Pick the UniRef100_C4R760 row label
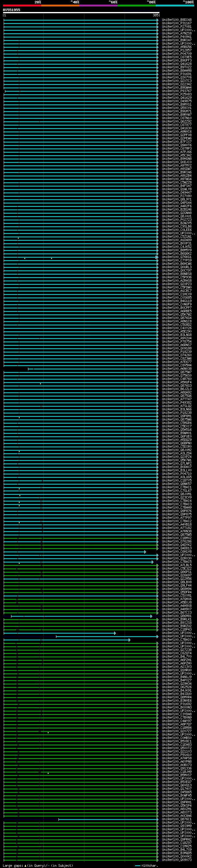Image resolution: width=197 pixels, height=868 pixels. tap(177, 379)
